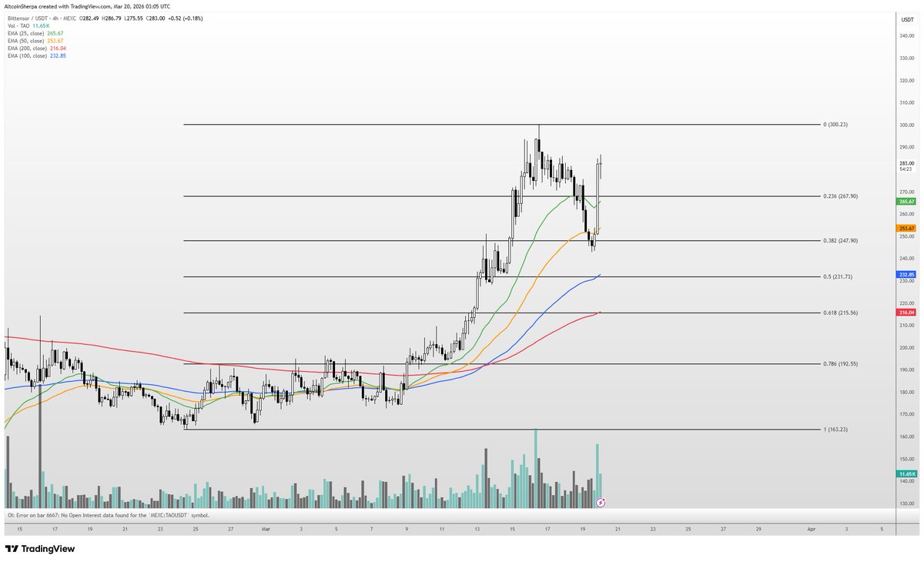Click the 13 date label on time axis
The height and width of the screenshot is (562, 924).
[477, 530]
